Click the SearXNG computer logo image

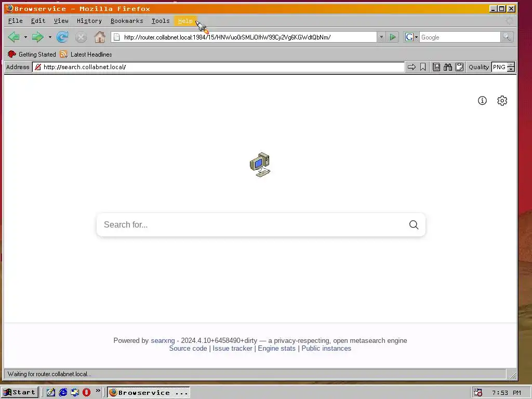pyautogui.click(x=260, y=165)
